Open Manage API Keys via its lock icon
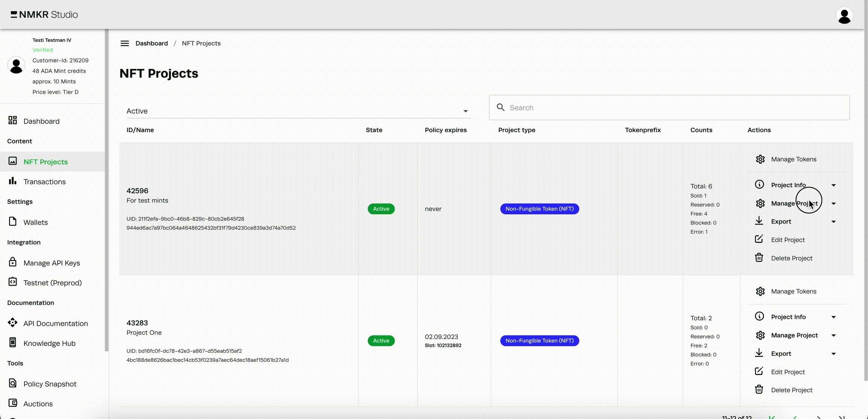Image resolution: width=868 pixels, height=419 pixels. click(x=13, y=262)
